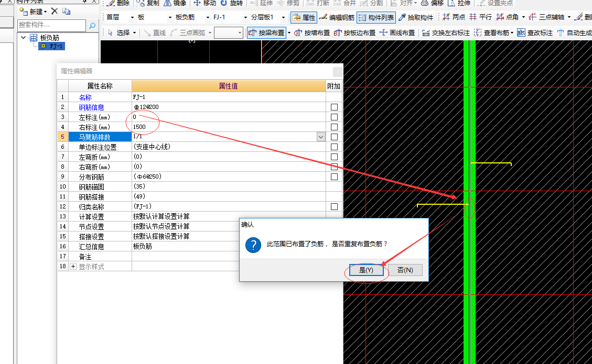Open the dropdown arrow beside 按梁布置
This screenshot has height=364, width=592.
tap(289, 33)
